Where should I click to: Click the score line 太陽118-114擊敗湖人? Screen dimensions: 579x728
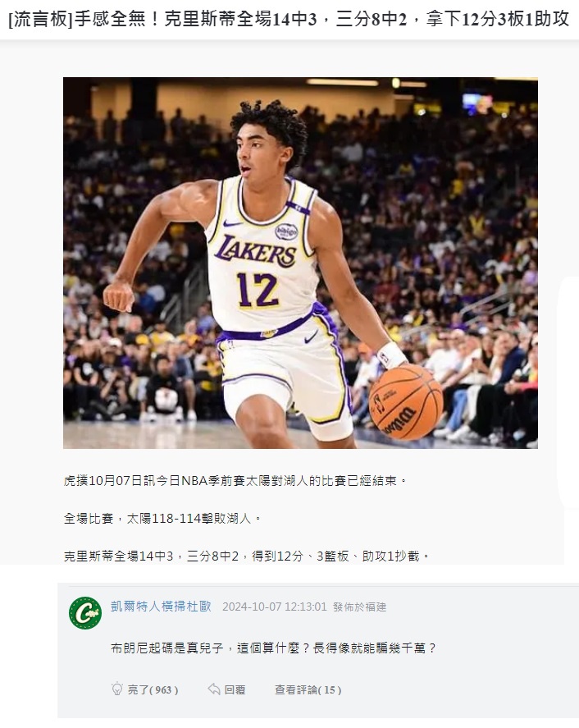[x=162, y=518]
